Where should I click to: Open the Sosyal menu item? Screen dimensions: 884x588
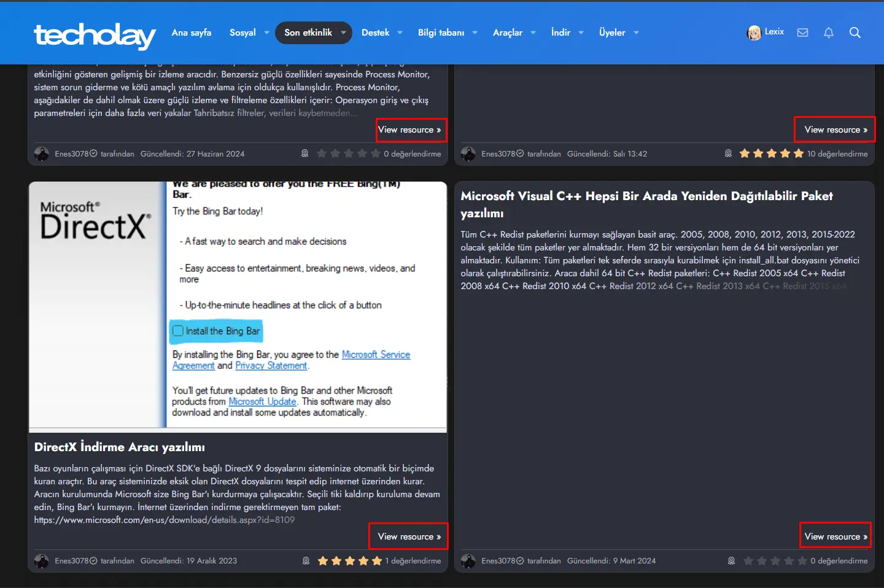(x=242, y=33)
